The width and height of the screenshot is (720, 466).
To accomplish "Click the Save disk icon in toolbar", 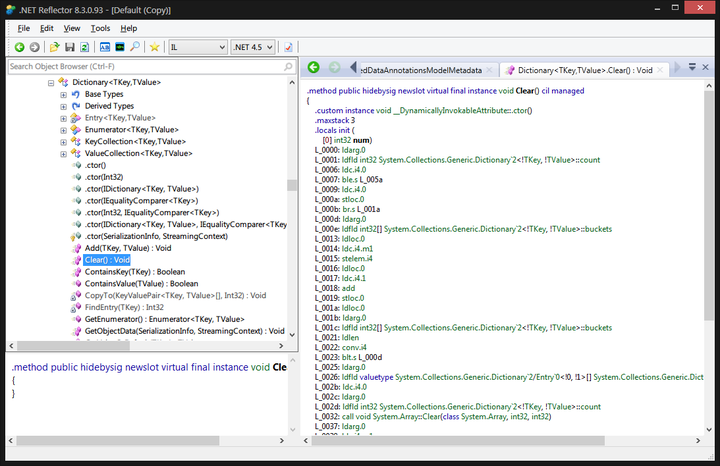I will (70, 47).
